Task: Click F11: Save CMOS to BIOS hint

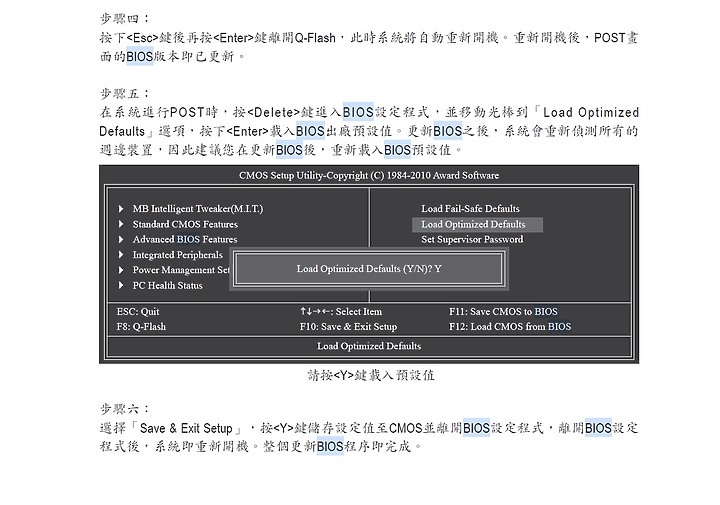Action: [x=503, y=311]
